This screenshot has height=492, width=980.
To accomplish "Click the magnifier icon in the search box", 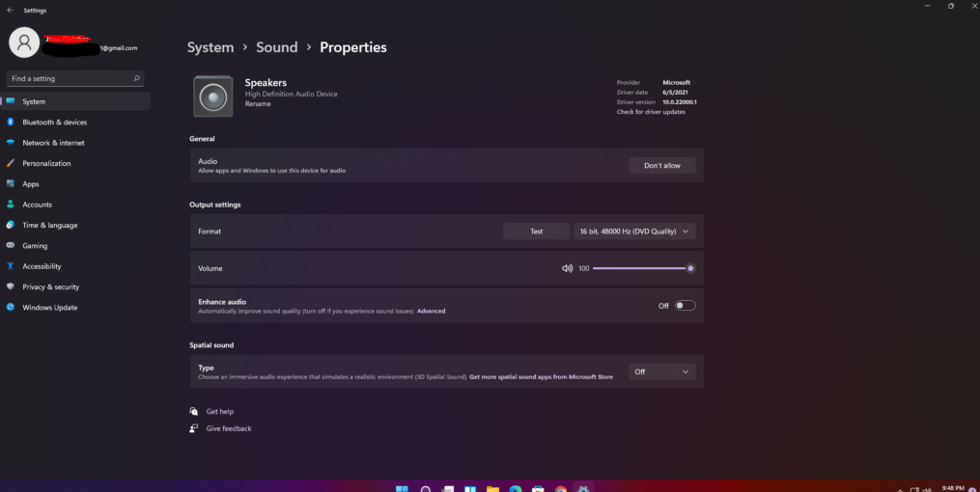I will (136, 78).
